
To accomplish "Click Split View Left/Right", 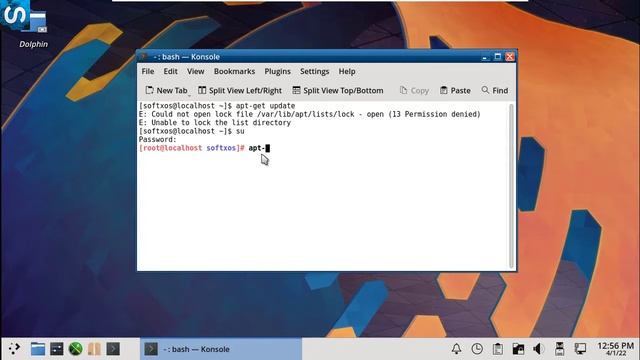I will pos(240,90).
